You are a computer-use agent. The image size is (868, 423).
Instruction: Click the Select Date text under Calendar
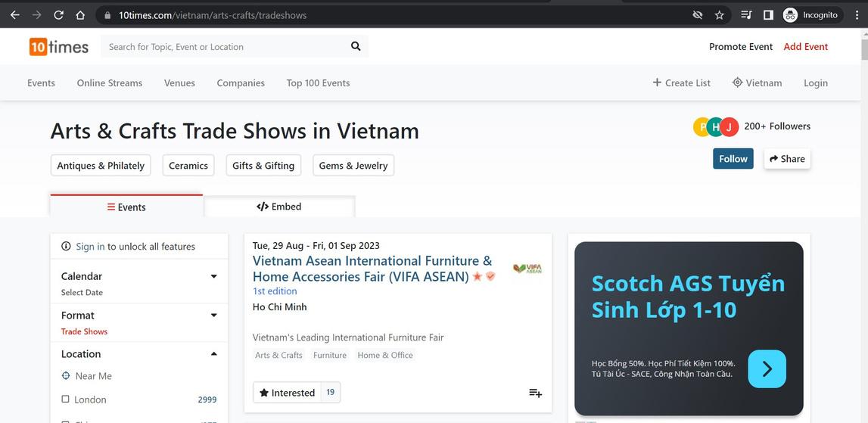(x=82, y=292)
